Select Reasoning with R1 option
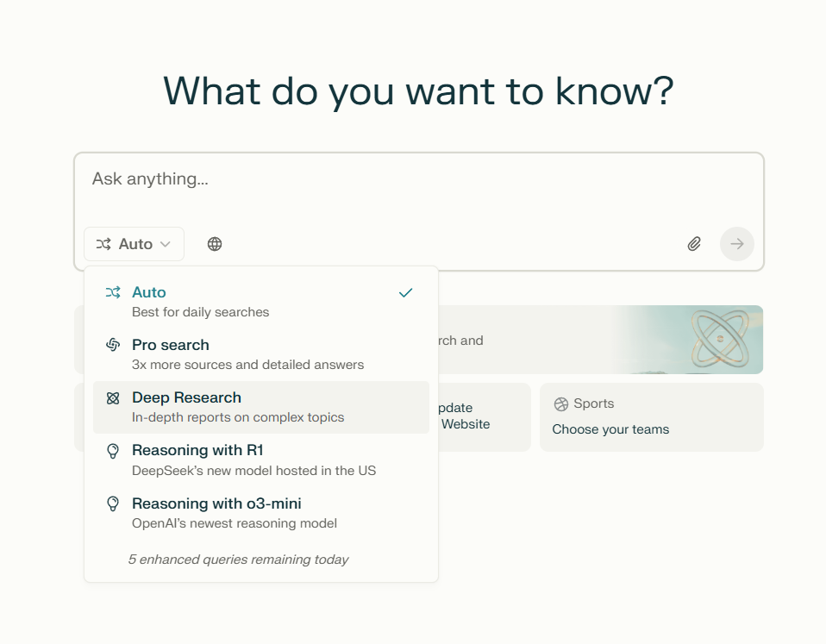This screenshot has width=826, height=644. (x=261, y=460)
